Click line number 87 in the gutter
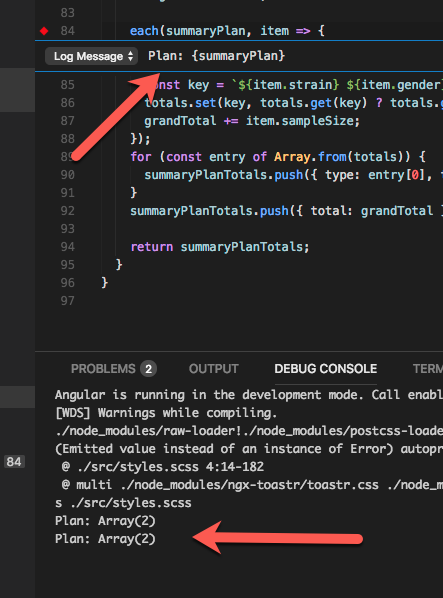 pos(67,121)
